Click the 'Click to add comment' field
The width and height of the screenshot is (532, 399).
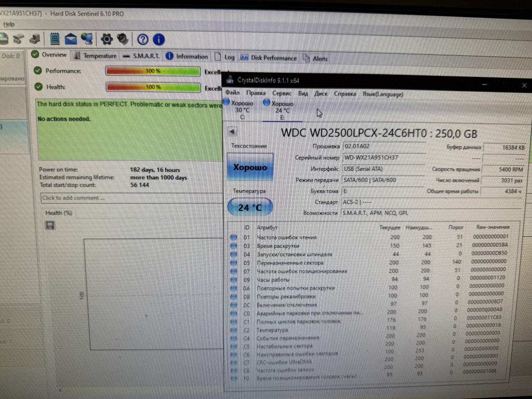(x=131, y=198)
